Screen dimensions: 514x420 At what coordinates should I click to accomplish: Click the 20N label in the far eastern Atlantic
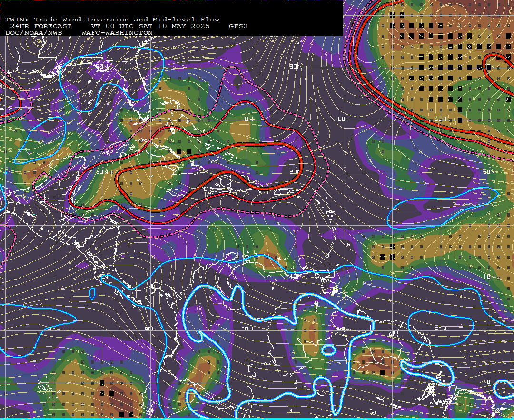point(488,171)
